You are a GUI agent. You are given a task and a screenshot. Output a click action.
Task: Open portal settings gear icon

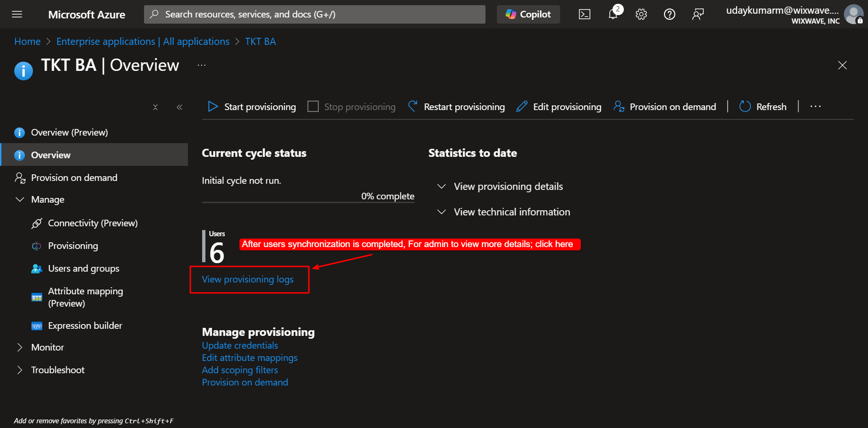click(x=641, y=14)
